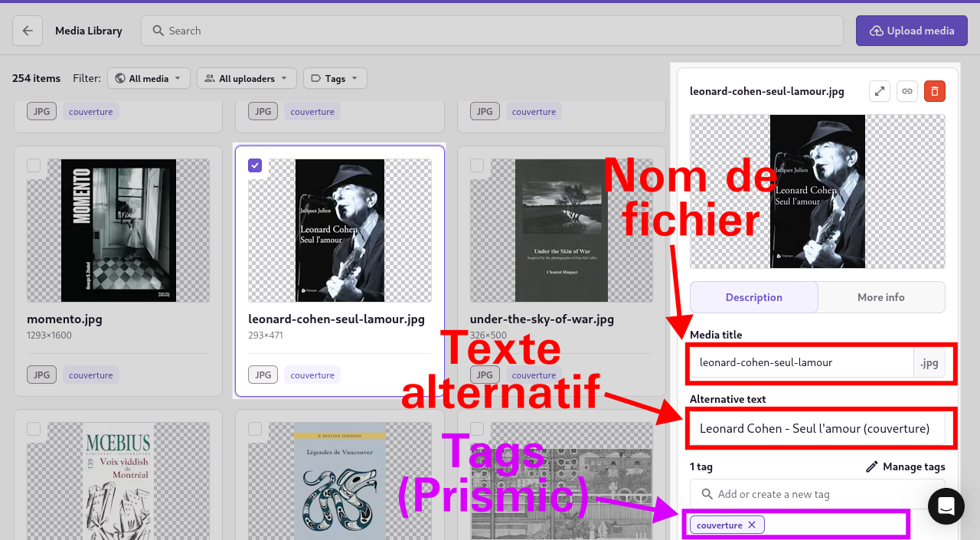The image size is (980, 540).
Task: Click the under-the-sky-of-war.jpg file name
Action: [542, 319]
